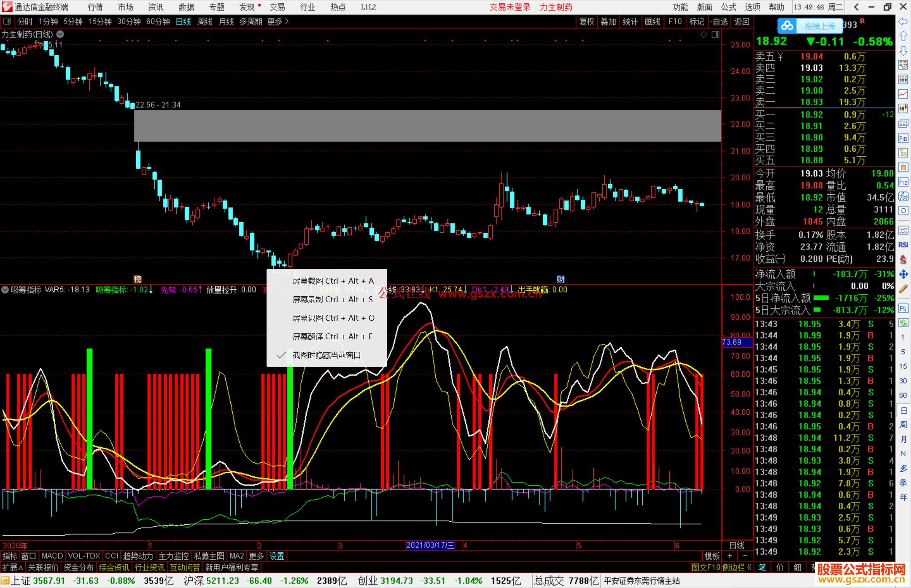Click the orange document icon in sidebar

coord(903,167)
